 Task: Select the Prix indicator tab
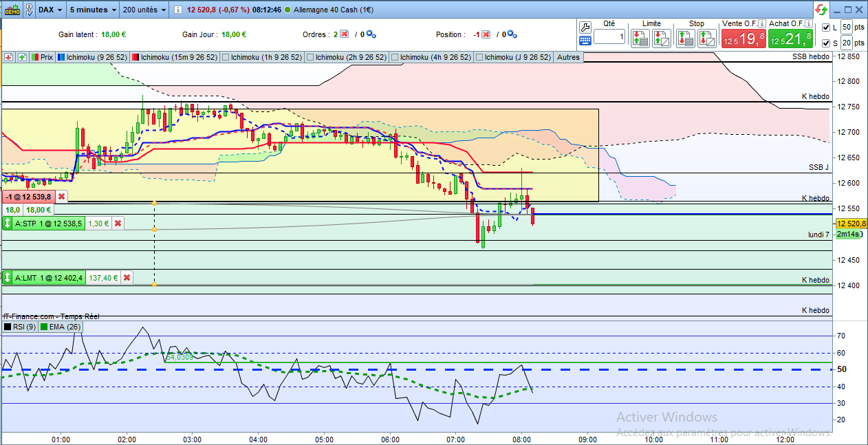[43, 57]
